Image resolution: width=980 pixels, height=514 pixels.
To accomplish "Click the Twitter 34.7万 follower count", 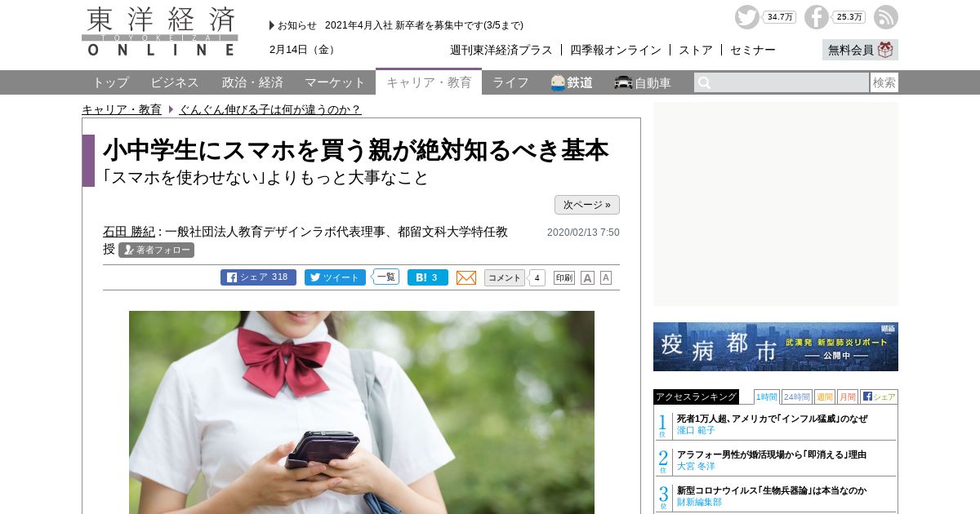I will pyautogui.click(x=780, y=17).
